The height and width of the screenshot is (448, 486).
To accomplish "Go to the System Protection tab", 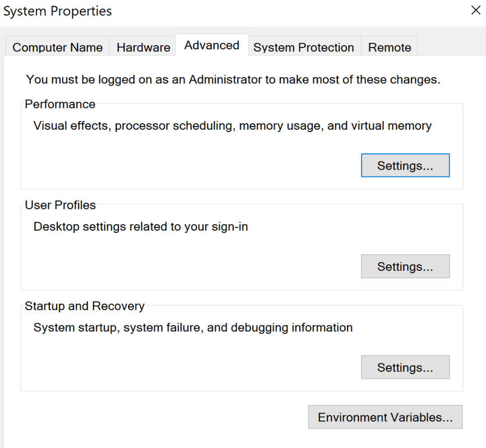I will pos(303,48).
